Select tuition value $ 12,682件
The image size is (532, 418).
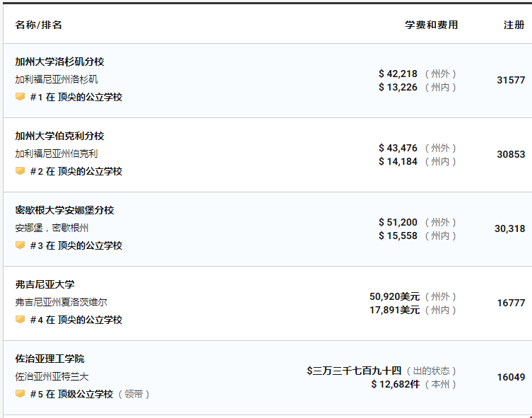coord(395,384)
